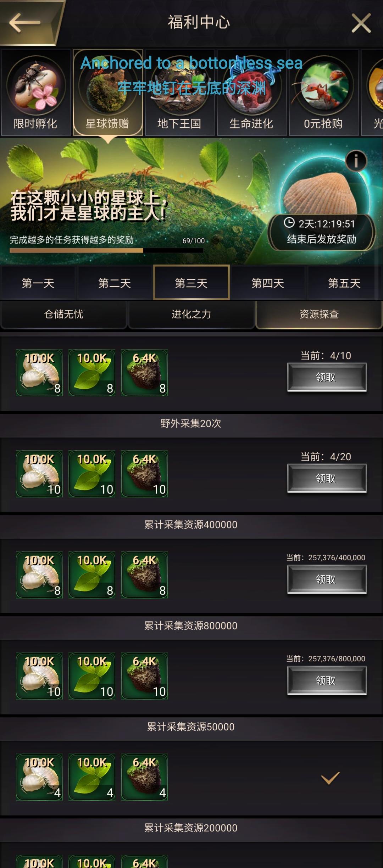Image resolution: width=383 pixels, height=868 pixels.
Task: Close the 福利中心 window
Action: click(x=361, y=23)
